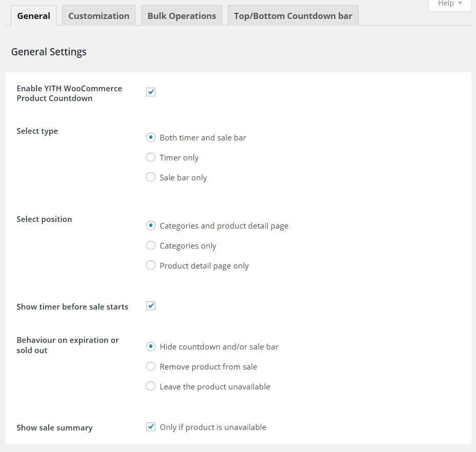Image resolution: width=476 pixels, height=452 pixels.
Task: Choose Product detail page only
Action: [151, 265]
